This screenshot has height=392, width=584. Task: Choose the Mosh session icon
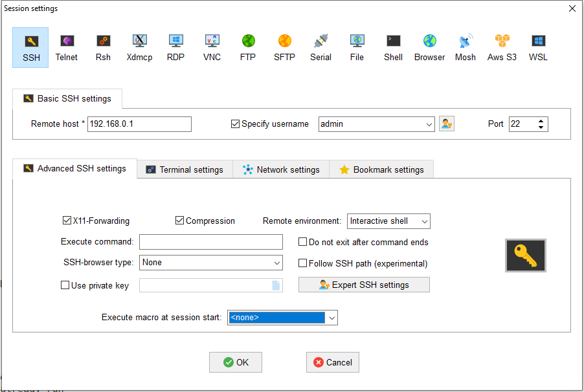click(x=465, y=47)
